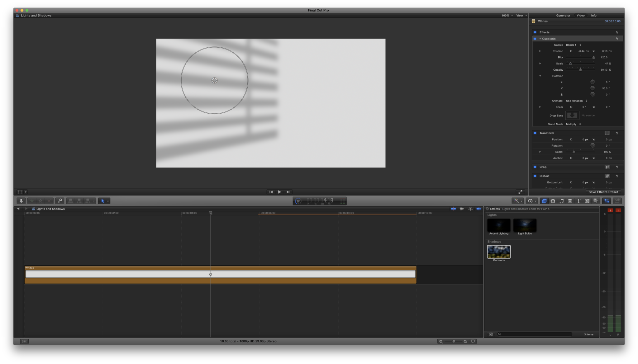Switch to the Info inspector tab
Image resolution: width=638 pixels, height=364 pixels.
(594, 15)
